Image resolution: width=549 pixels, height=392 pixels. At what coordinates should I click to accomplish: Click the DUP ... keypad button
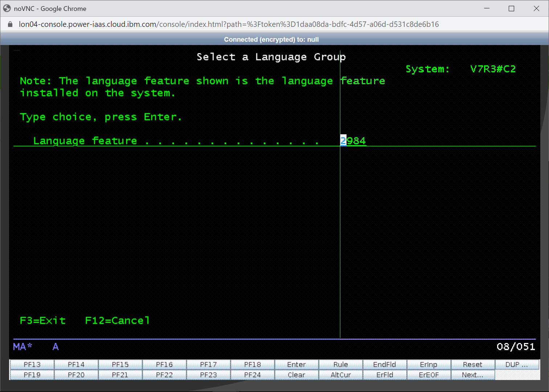pos(517,364)
